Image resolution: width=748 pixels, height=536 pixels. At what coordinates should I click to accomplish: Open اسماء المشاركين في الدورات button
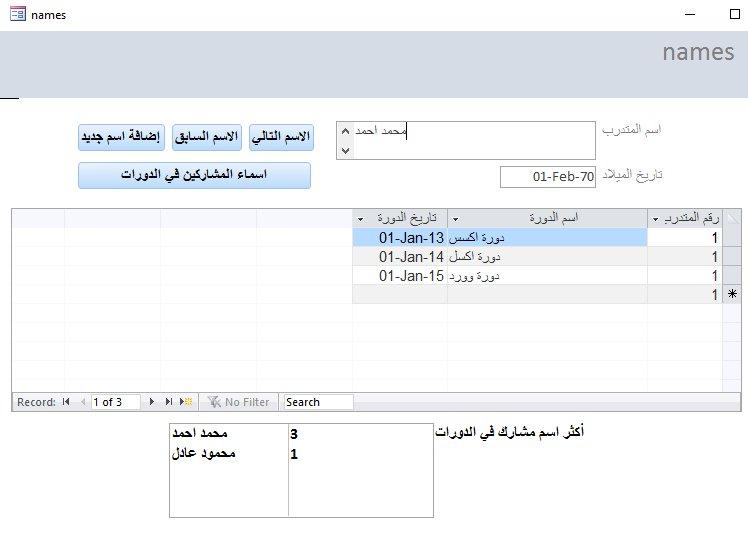[194, 175]
